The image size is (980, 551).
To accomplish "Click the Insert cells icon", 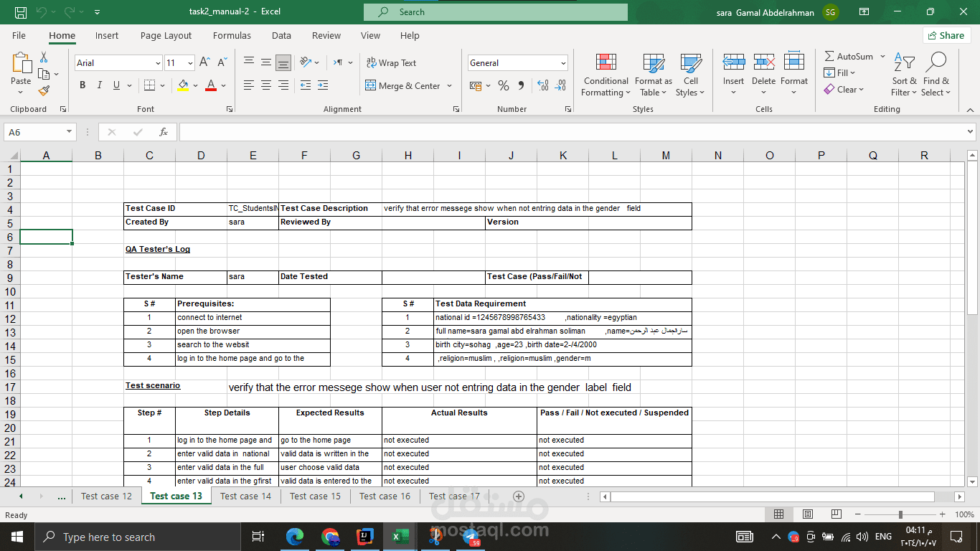I will click(x=733, y=61).
